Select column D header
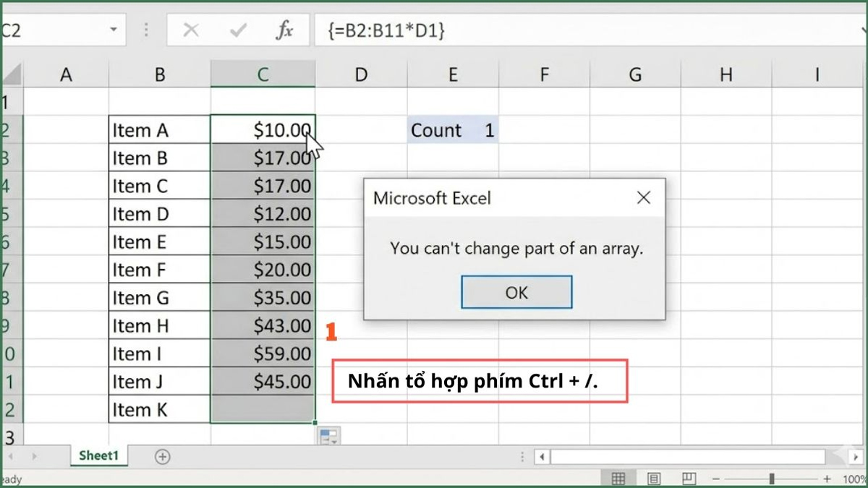Viewport: 868px width, 488px height. [361, 74]
